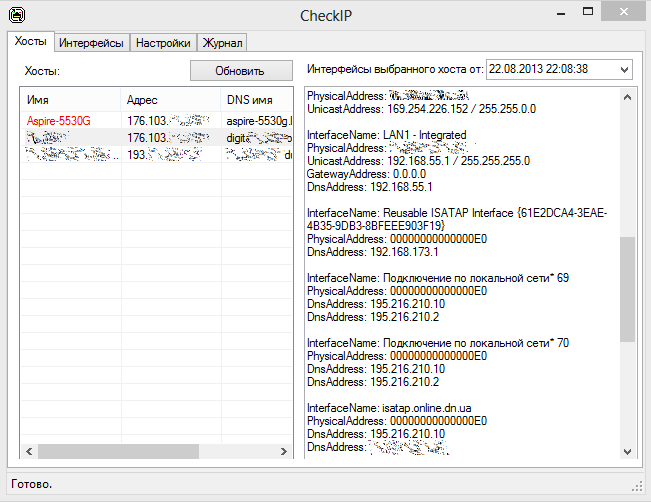Click left arrow of hosts horizontal scrollbar
Image resolution: width=651 pixels, height=502 pixels.
[29, 451]
